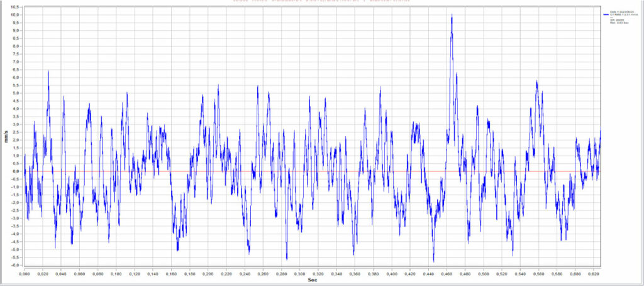
Task: Click the 0,400 label on the time axis
Action: pos(392,273)
